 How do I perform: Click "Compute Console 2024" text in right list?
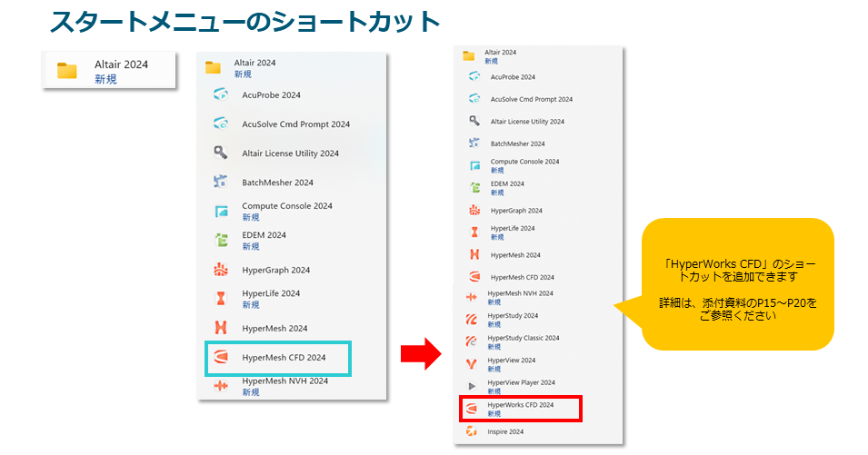click(524, 162)
